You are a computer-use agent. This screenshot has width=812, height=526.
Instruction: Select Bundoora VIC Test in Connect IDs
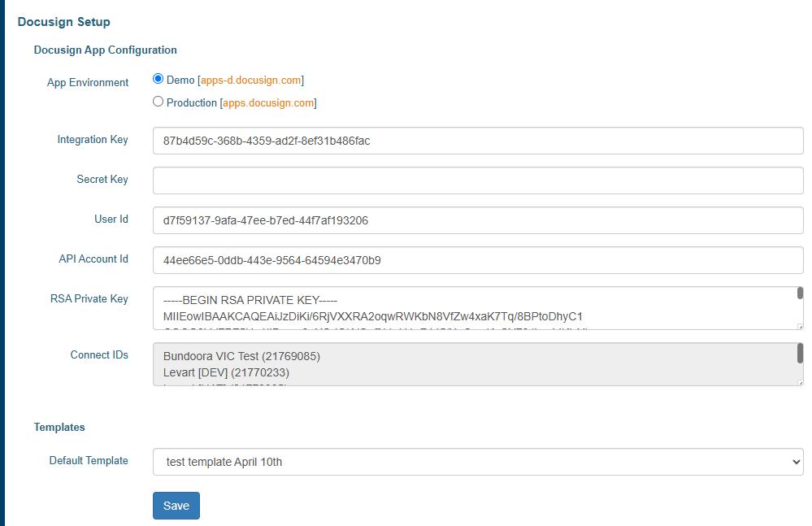click(241, 356)
